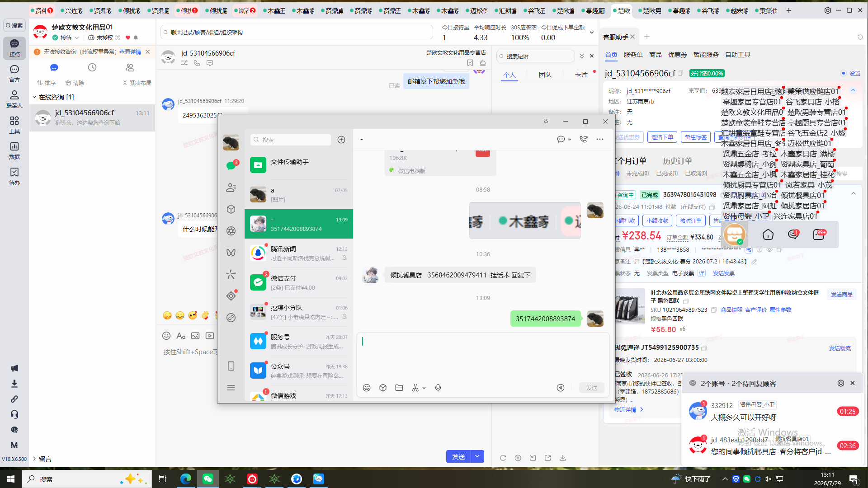
Task: Click the 发送发票 link
Action: [724, 273]
